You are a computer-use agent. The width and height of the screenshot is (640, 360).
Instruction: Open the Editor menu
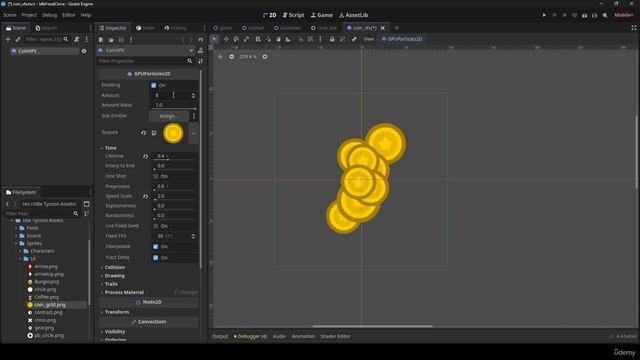point(69,15)
